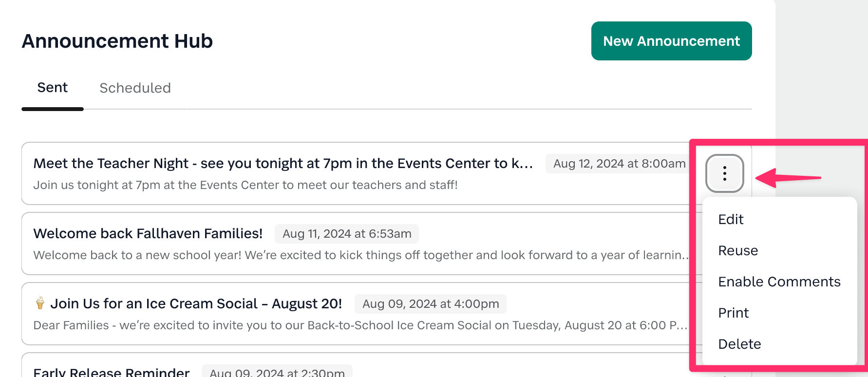Click the Aug 09, 2024 4:00pm date badge
This screenshot has height=377, width=868.
430,304
